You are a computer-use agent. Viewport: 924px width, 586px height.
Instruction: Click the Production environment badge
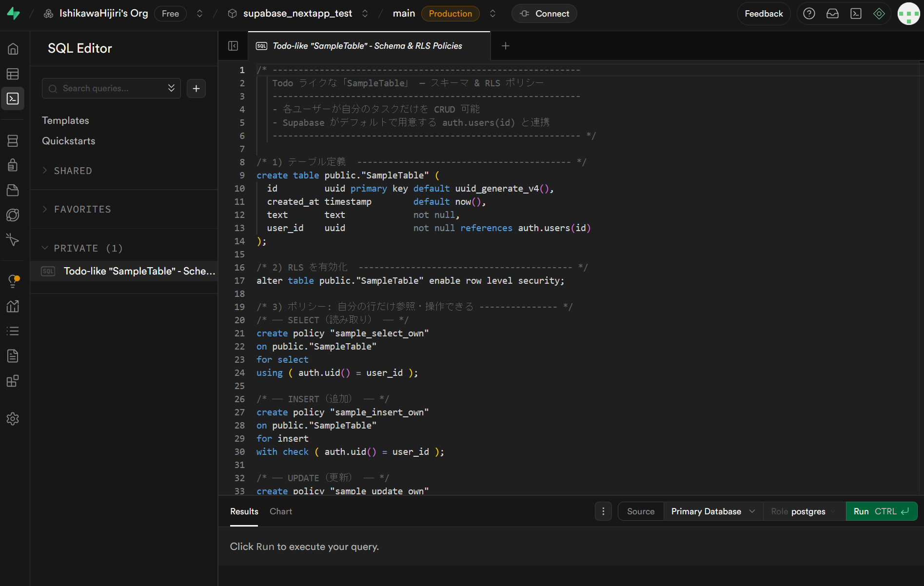(x=451, y=14)
